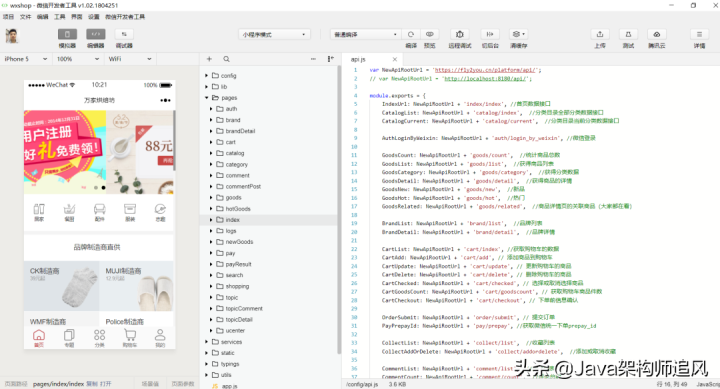
Task: Click the 上传 upload icon
Action: click(600, 34)
